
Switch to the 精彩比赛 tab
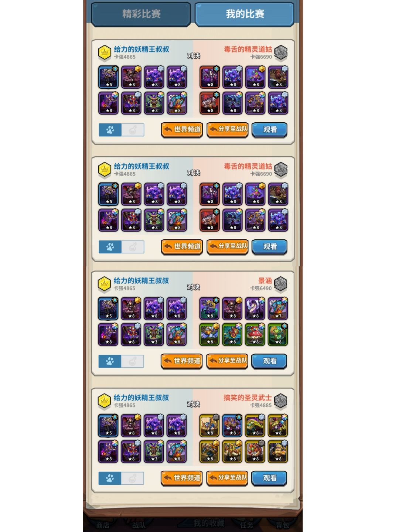coord(141,14)
